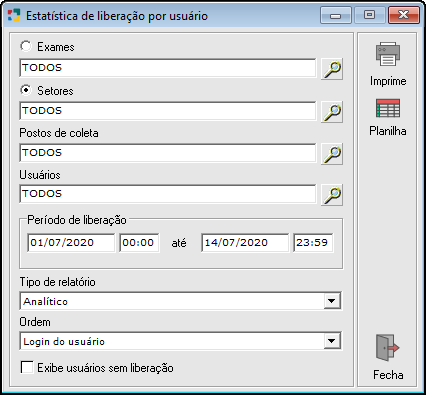Expand the Ordem dropdown arrow
Image resolution: width=426 pixels, height=395 pixels.
tap(332, 341)
